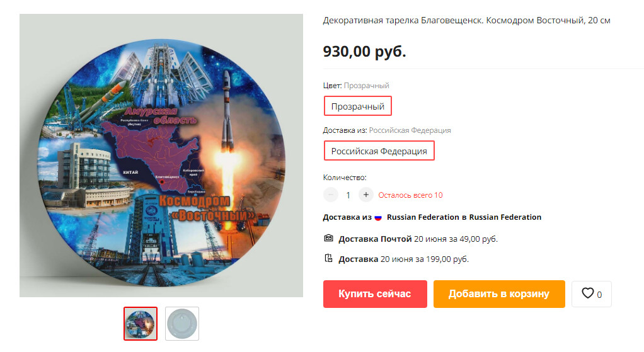
Task: Click the main plate product image
Action: (161, 156)
